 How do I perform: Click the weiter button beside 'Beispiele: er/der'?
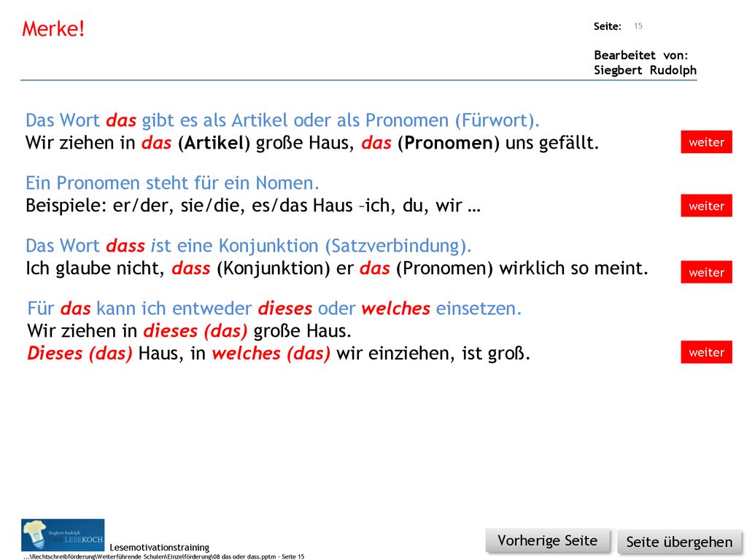click(x=706, y=206)
